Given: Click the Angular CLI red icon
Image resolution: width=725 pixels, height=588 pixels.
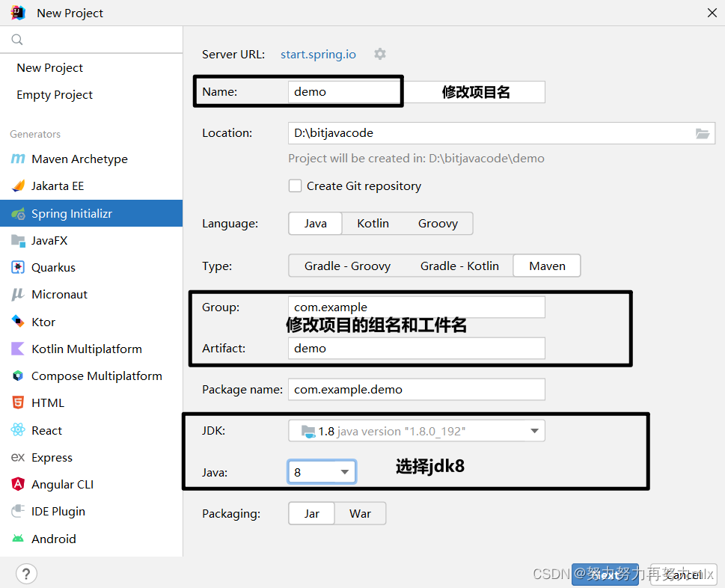Looking at the screenshot, I should tap(18, 484).
